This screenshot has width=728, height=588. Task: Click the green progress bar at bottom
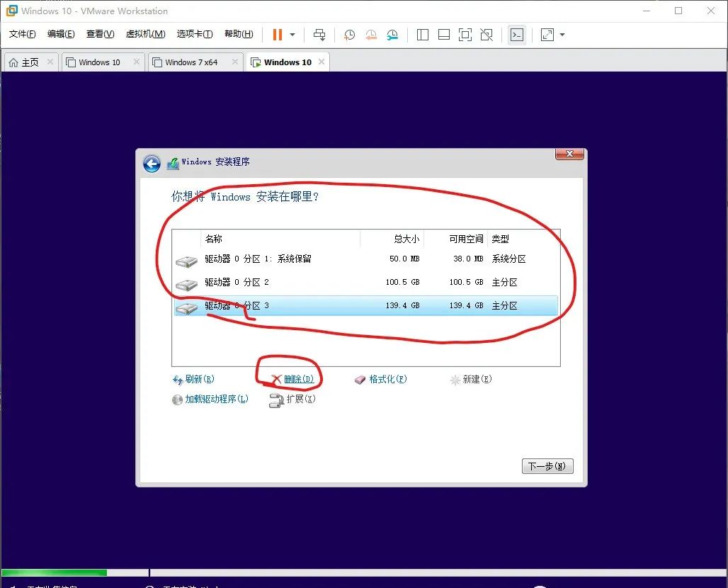tap(53, 572)
